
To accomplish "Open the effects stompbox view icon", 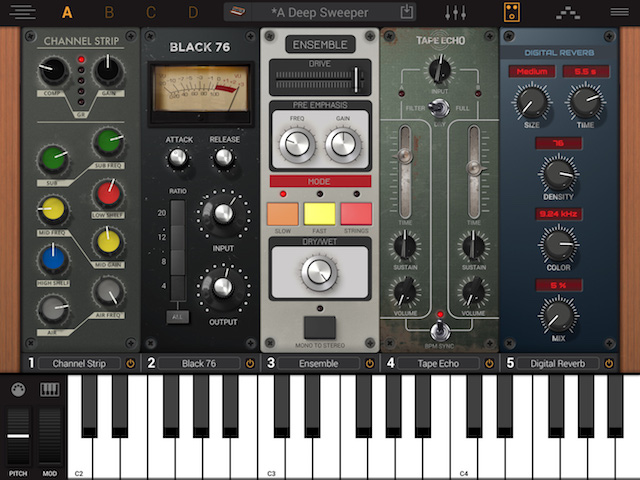I will pyautogui.click(x=512, y=12).
